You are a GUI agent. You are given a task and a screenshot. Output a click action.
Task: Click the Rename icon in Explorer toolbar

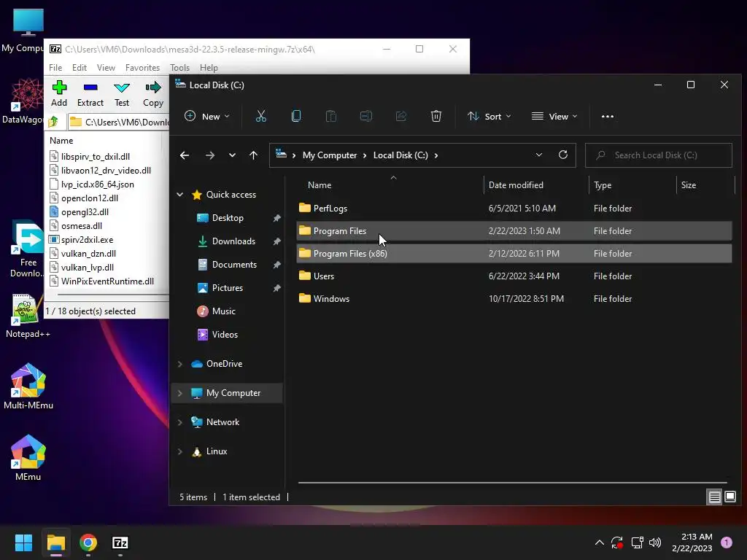[x=366, y=116]
